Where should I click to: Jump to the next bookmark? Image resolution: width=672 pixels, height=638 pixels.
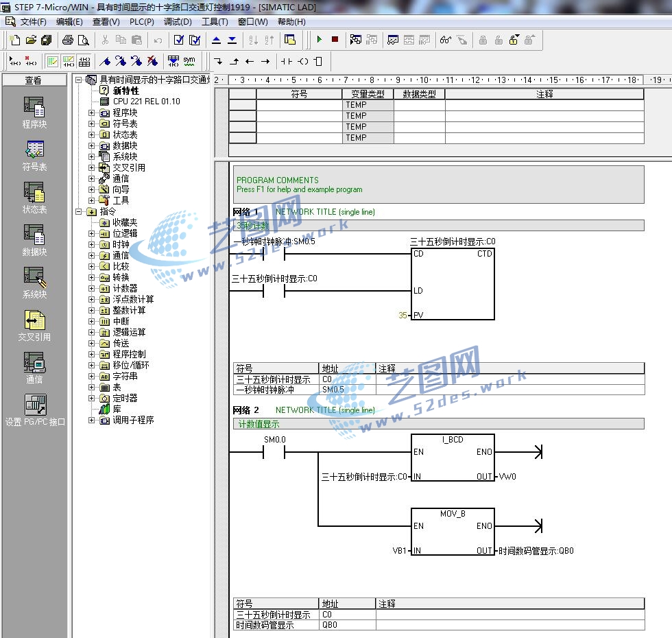[121, 62]
